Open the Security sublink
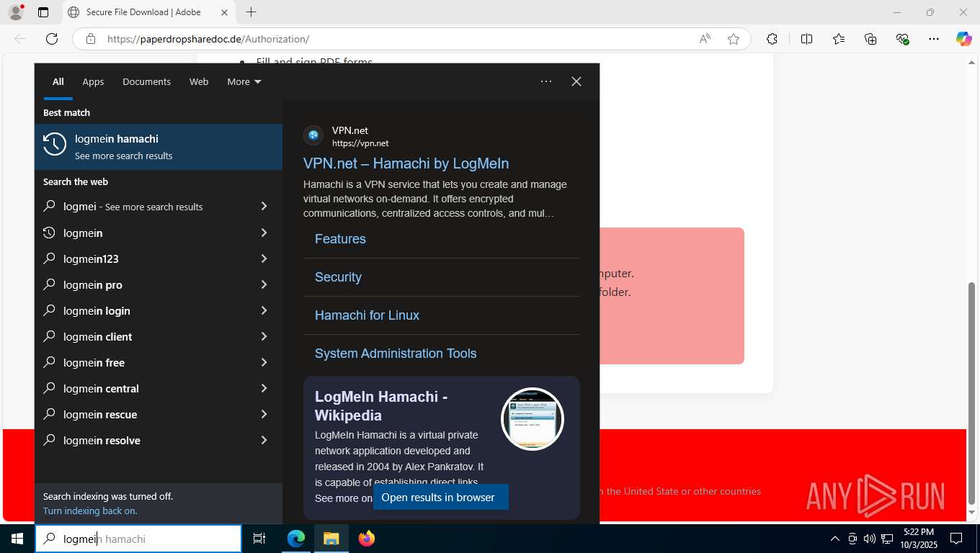 click(338, 277)
